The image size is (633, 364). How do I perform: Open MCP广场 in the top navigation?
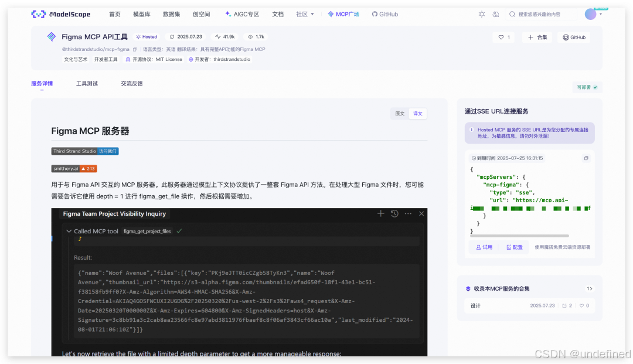(343, 14)
